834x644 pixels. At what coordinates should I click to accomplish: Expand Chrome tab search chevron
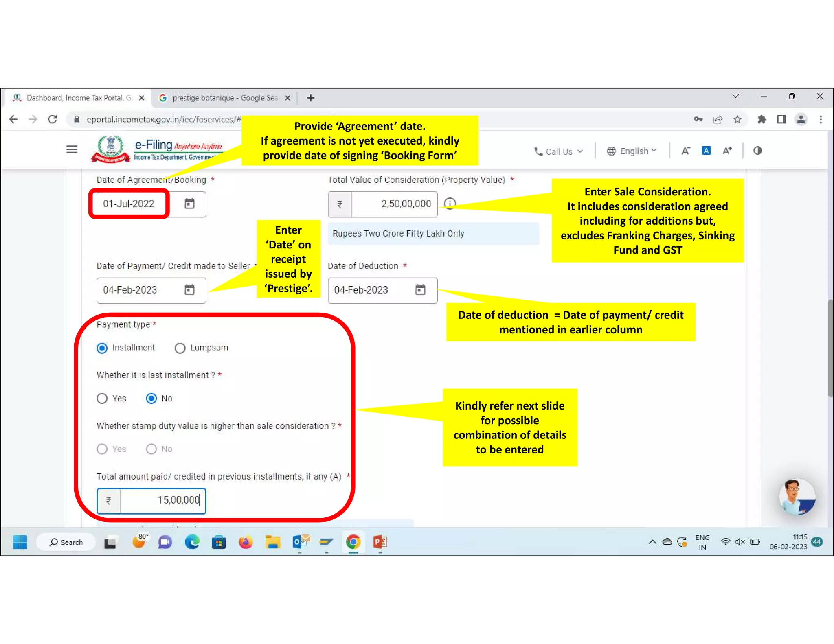pos(735,96)
